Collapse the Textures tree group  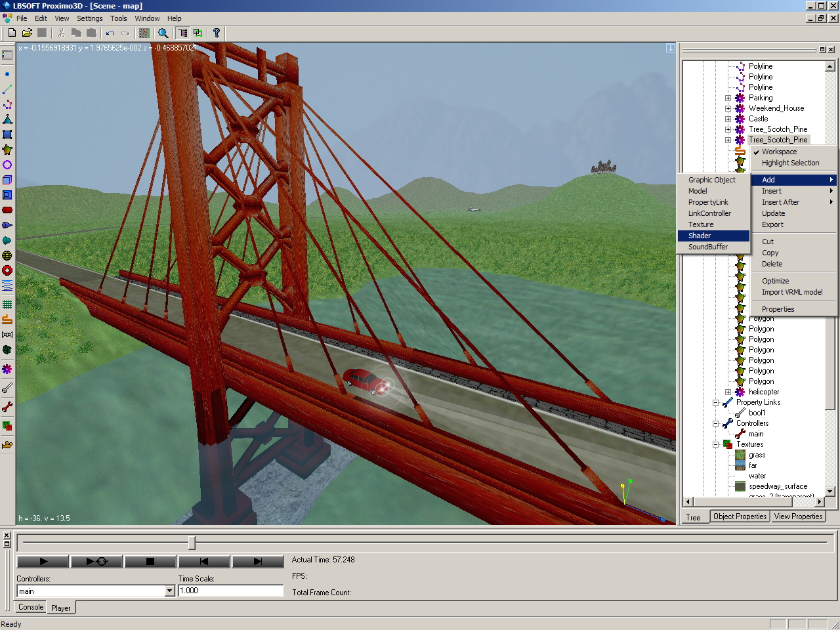[716, 444]
